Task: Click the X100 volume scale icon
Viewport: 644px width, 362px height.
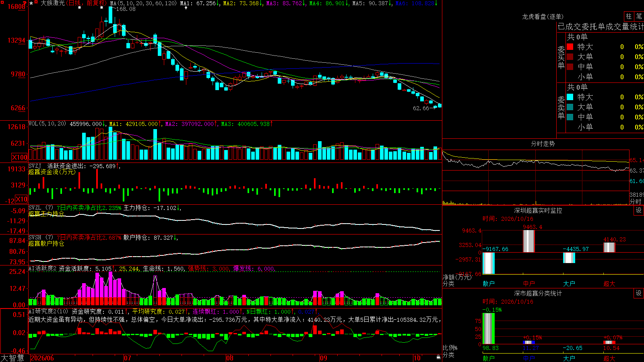Action: (x=20, y=157)
